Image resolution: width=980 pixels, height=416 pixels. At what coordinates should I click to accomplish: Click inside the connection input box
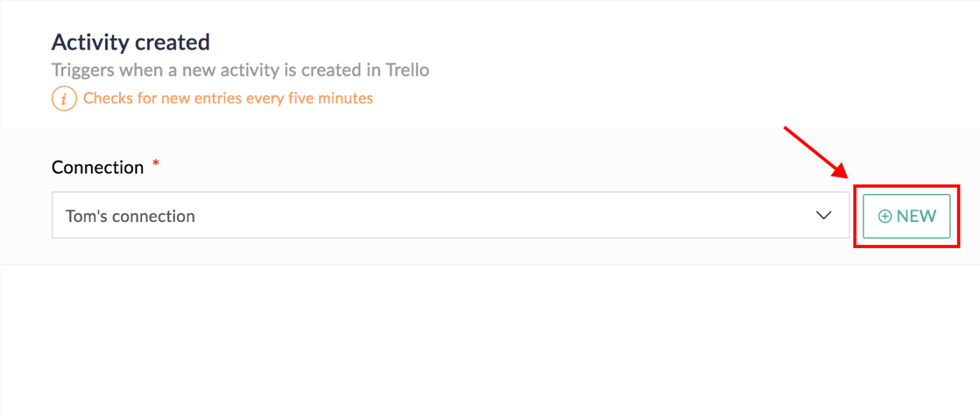(420, 216)
